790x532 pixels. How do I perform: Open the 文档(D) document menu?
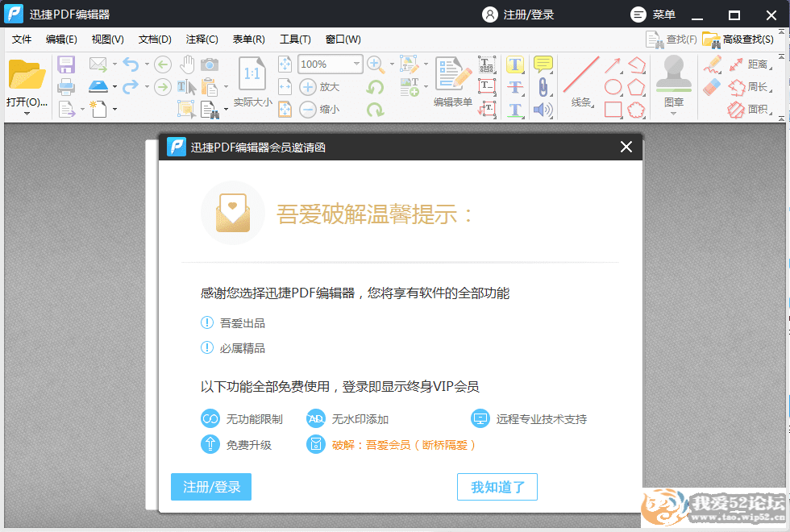(155, 39)
